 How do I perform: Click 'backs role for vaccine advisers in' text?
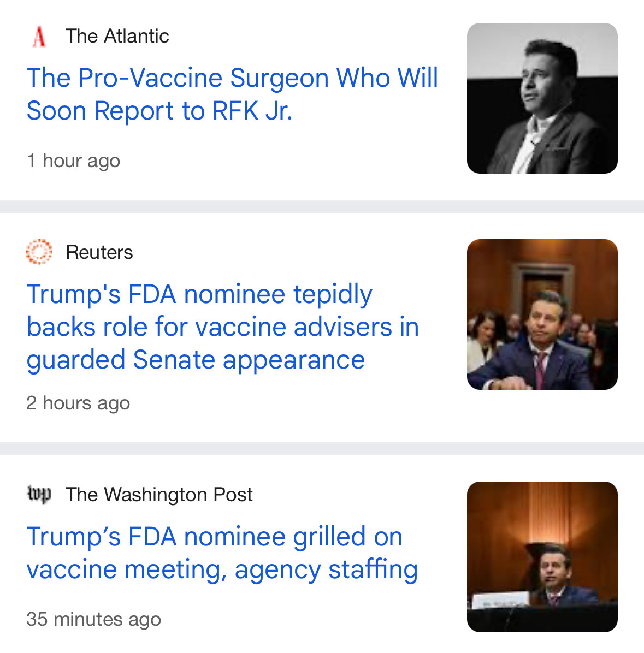[x=222, y=327]
